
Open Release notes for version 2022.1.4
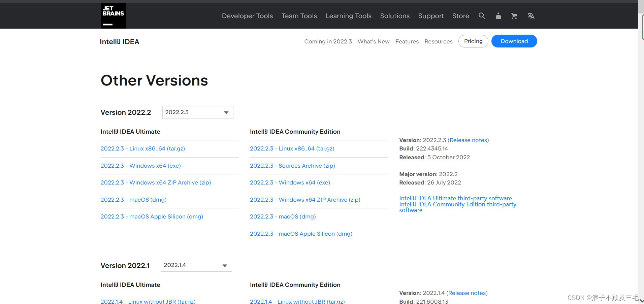click(x=467, y=293)
